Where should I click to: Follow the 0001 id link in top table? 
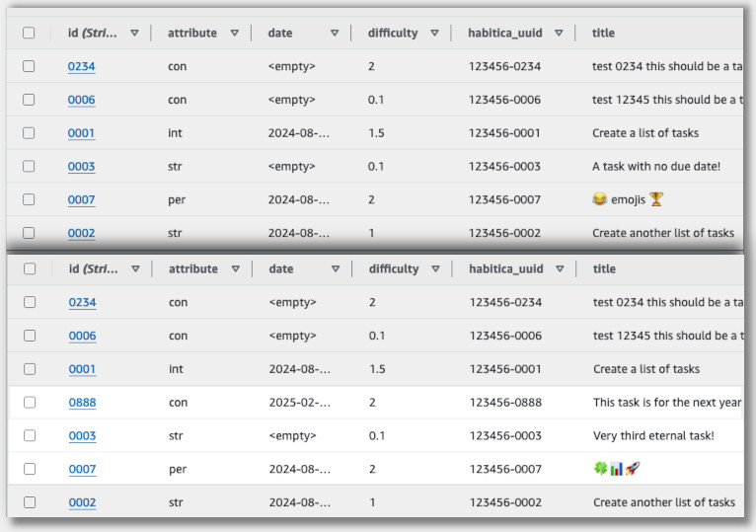pyautogui.click(x=82, y=132)
